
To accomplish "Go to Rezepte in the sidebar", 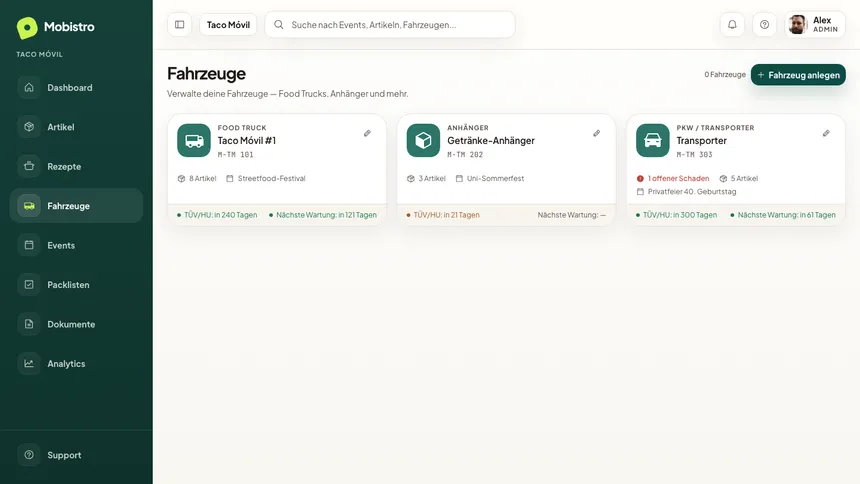I will pos(76,166).
